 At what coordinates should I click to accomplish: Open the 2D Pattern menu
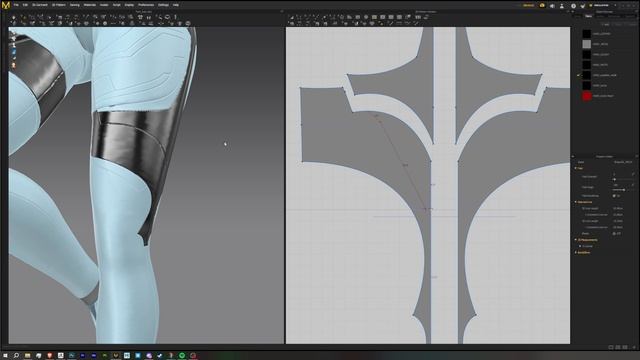(x=59, y=5)
